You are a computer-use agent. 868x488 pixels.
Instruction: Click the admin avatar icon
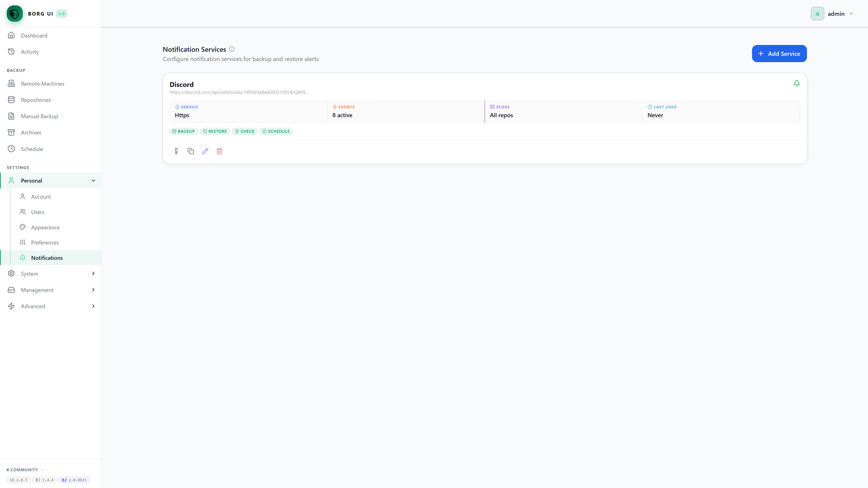(817, 14)
